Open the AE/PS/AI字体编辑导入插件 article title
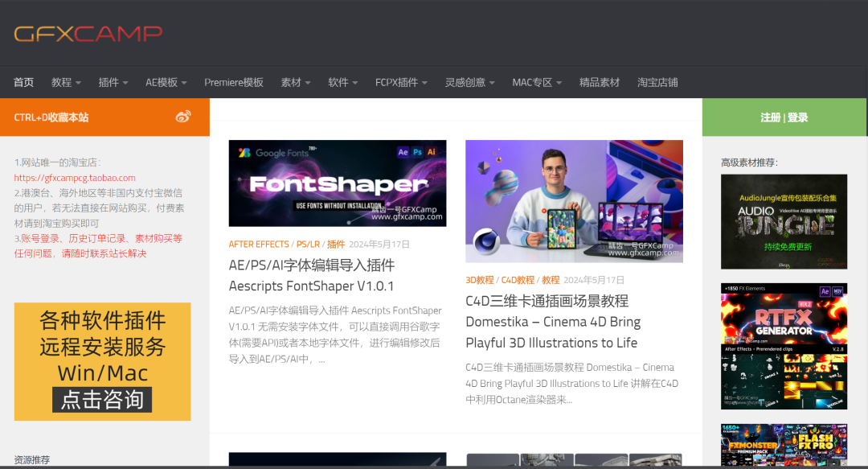Image resolution: width=868 pixels, height=469 pixels. (x=312, y=275)
